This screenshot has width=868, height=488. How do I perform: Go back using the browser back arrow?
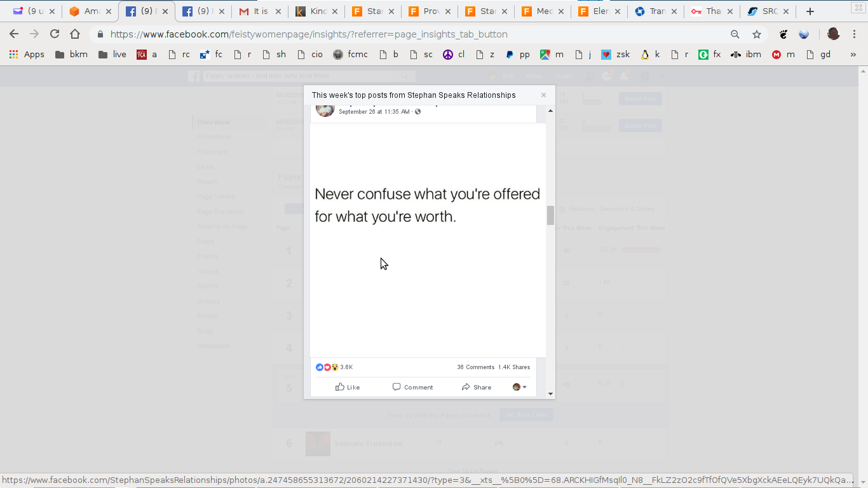[x=14, y=34]
